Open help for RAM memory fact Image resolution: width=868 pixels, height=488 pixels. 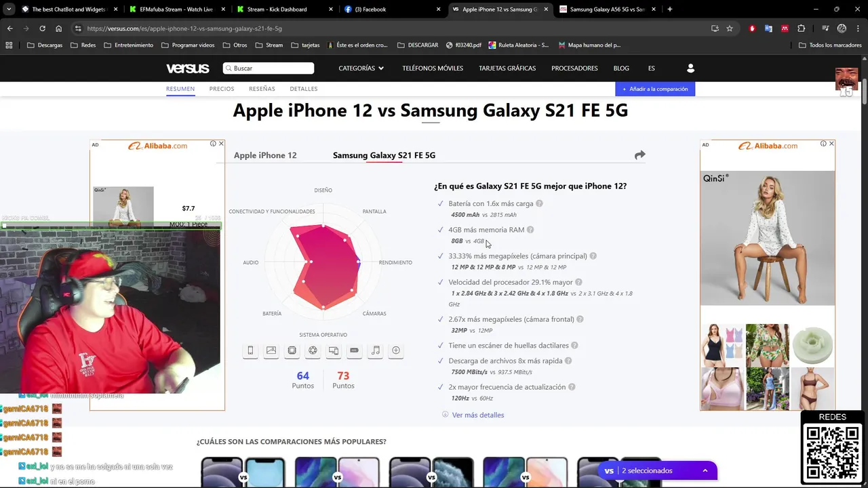(x=530, y=230)
